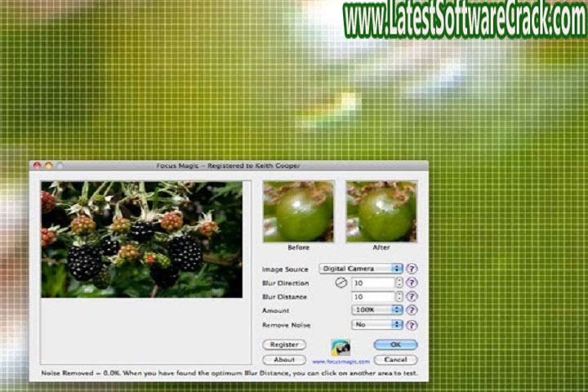The height and width of the screenshot is (392, 588).
Task: Click the 'Image Source' label text
Action: [285, 269]
